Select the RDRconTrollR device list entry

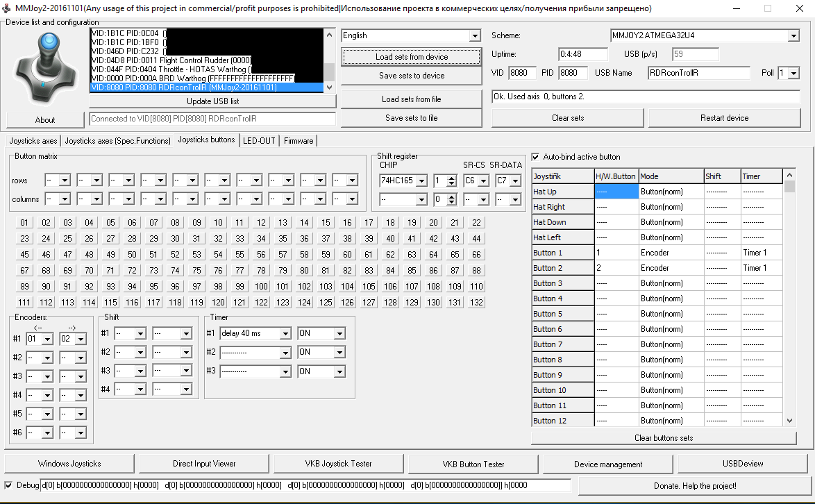click(x=206, y=87)
